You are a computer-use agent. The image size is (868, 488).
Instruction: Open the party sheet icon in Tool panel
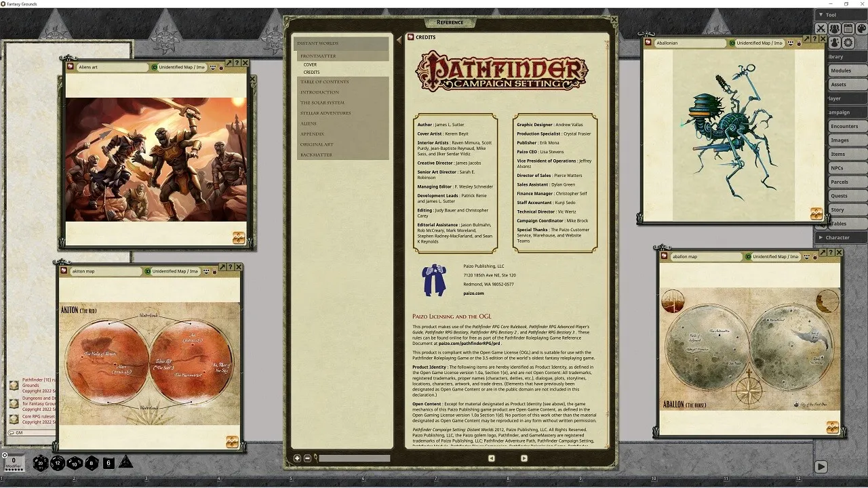(835, 28)
